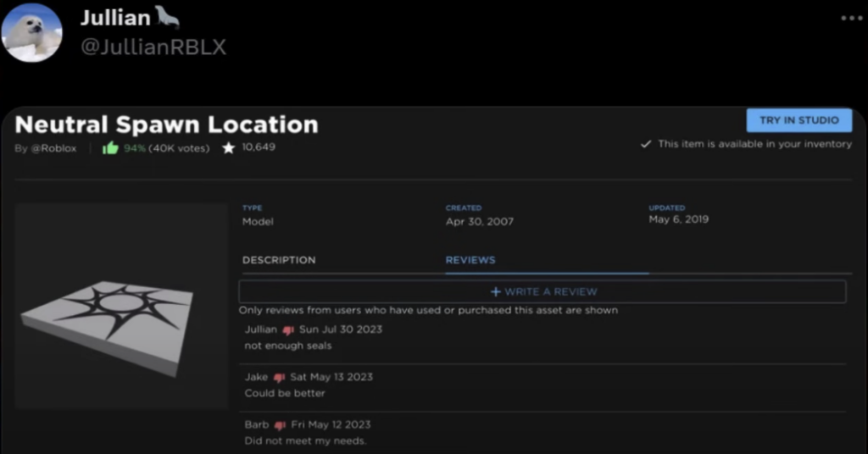Click reviewer name Jake
The height and width of the screenshot is (454, 868).
click(256, 377)
